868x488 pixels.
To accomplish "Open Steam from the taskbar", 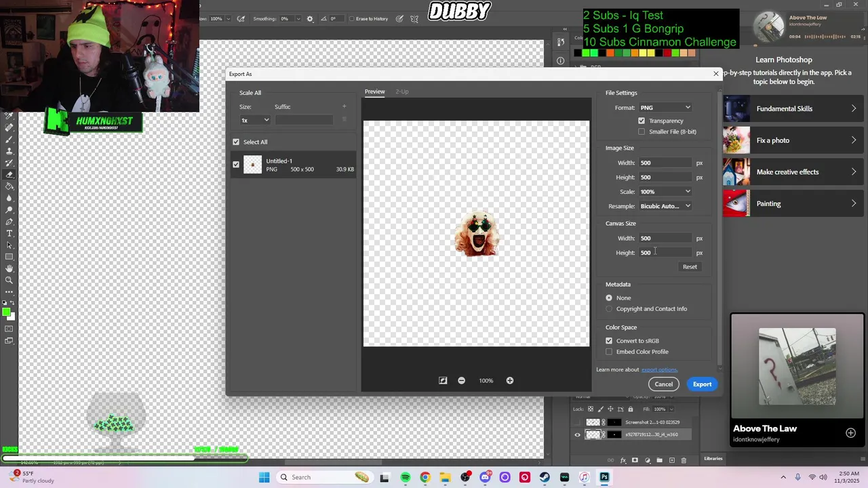I will [x=545, y=477].
